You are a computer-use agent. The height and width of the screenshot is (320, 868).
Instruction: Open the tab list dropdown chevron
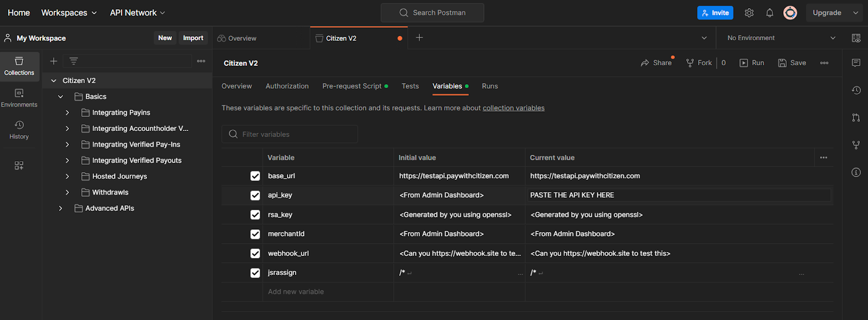(704, 38)
